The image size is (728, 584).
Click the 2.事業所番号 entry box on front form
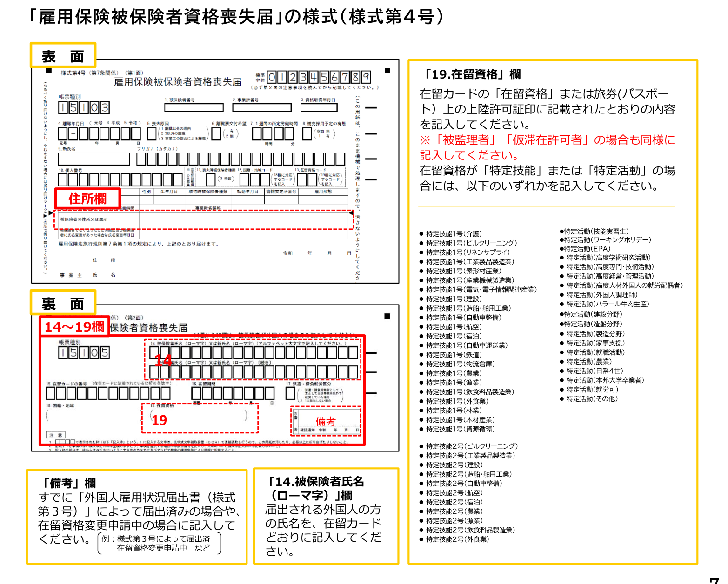[262, 107]
